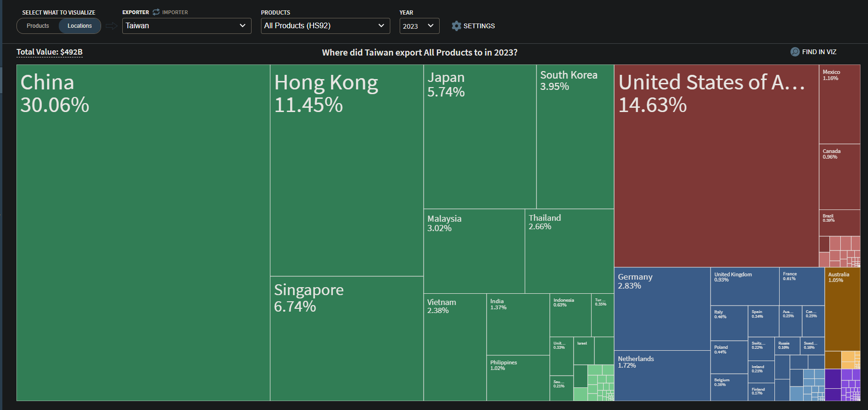
Task: Click the Italy 0.46% tile
Action: [729, 323]
